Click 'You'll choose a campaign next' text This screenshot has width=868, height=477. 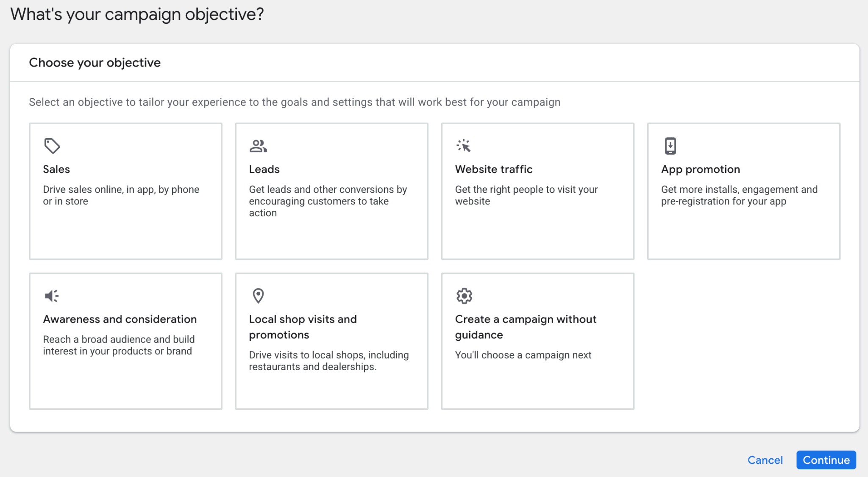tap(523, 355)
